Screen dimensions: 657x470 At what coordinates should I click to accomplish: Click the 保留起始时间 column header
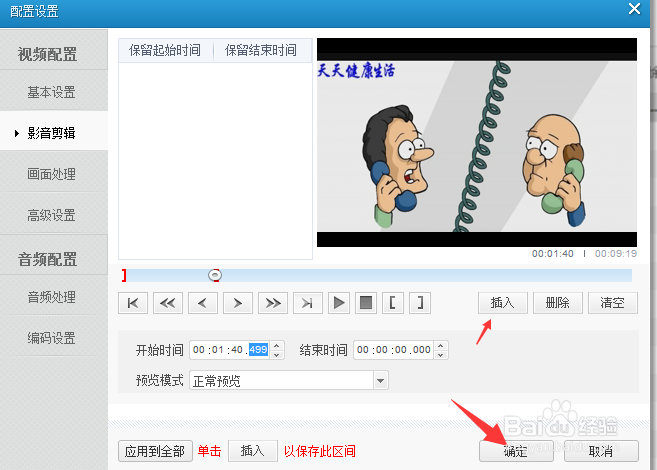(x=165, y=50)
